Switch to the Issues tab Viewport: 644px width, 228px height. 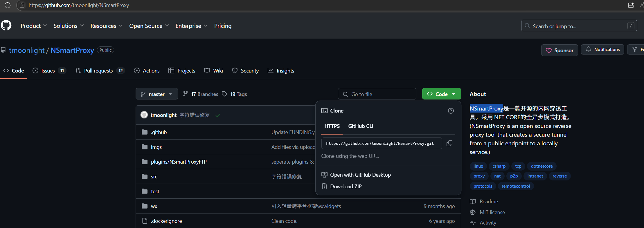(x=49, y=71)
